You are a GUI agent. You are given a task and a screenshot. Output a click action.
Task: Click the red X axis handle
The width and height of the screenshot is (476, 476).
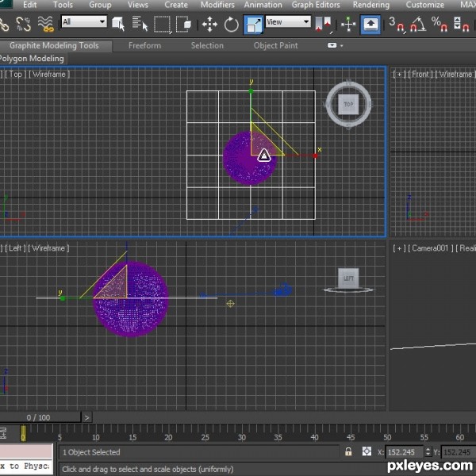[315, 155]
